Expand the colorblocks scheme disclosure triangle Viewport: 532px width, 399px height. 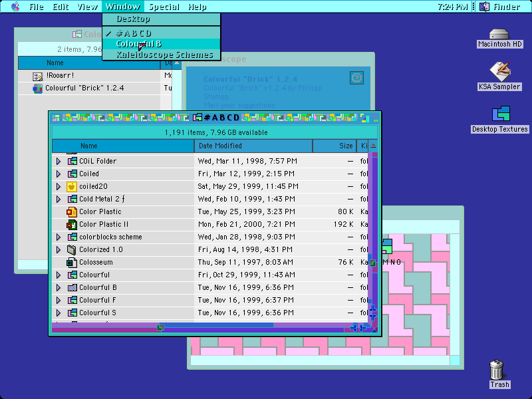pyautogui.click(x=59, y=237)
